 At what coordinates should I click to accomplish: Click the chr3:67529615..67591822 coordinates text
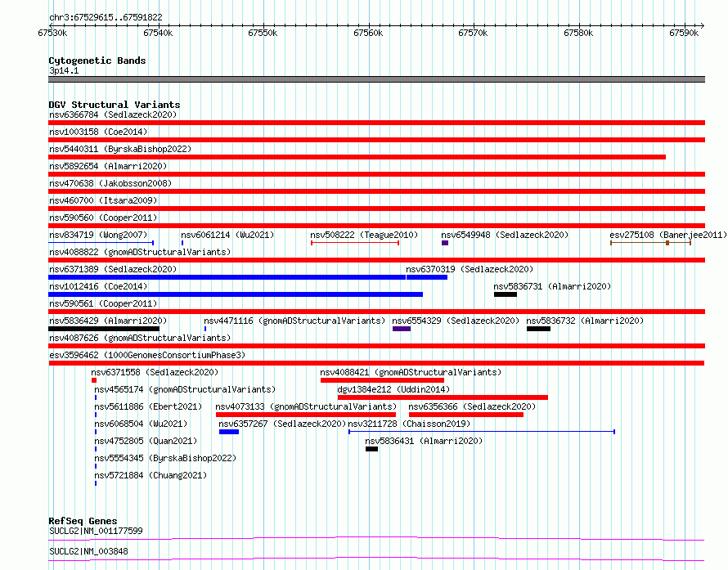(x=106, y=18)
